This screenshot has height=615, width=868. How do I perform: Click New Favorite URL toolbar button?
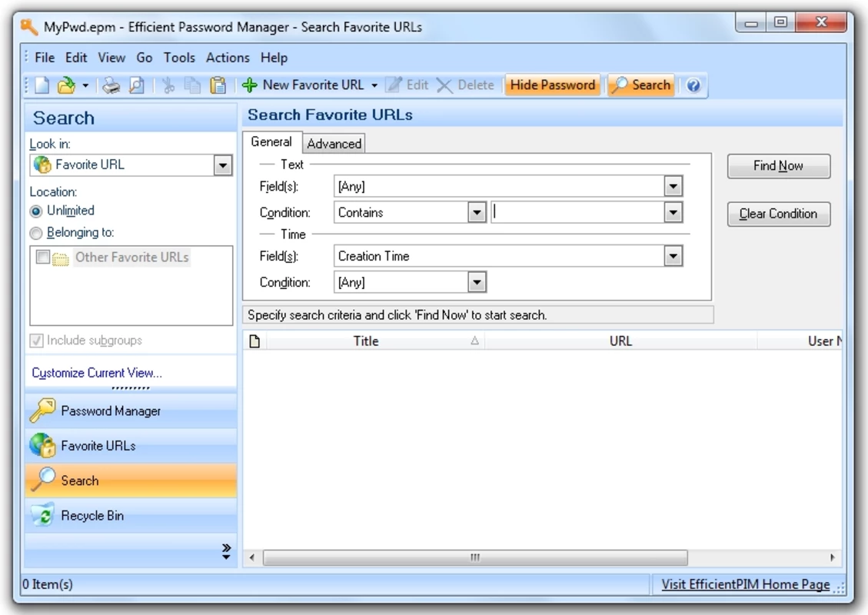pos(304,85)
